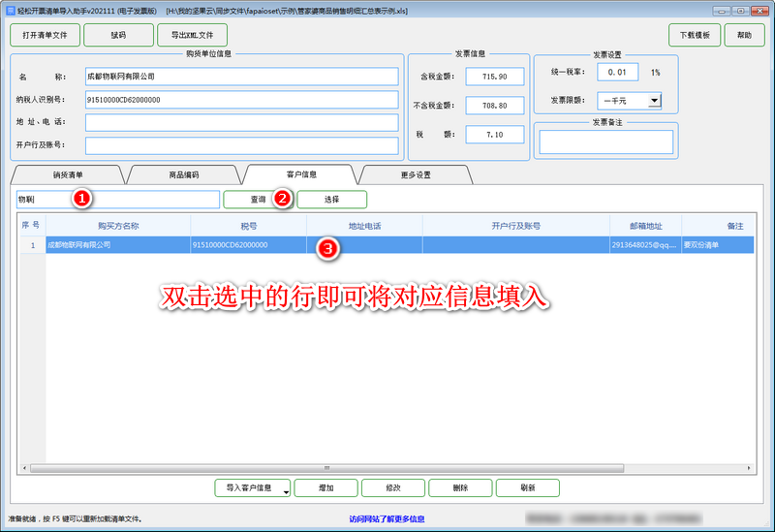The height and width of the screenshot is (532, 775).
Task: Minimize the window
Action: pos(721,11)
